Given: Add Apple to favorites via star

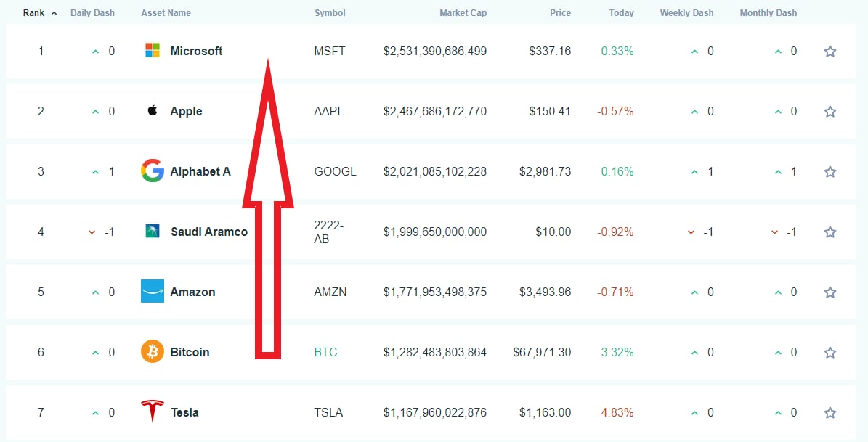Looking at the screenshot, I should click(x=830, y=112).
